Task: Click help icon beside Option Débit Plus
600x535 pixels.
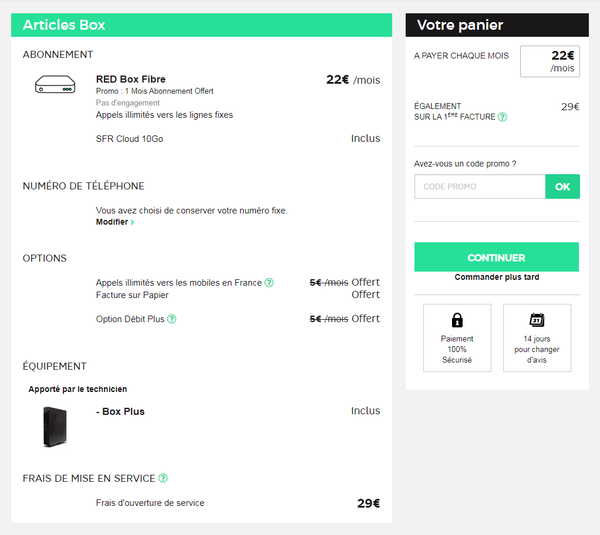Action: (x=172, y=319)
